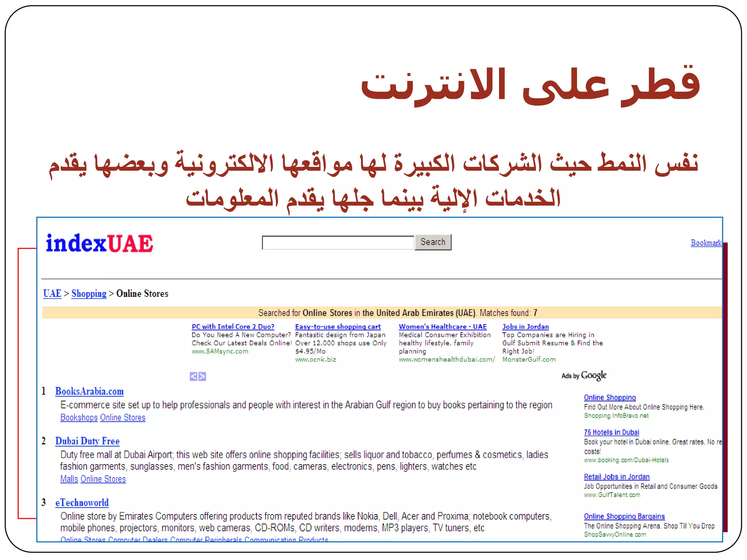Visit MonsterGulf.com ad URL
Viewport: 747px width, 560px height.
coord(529,359)
